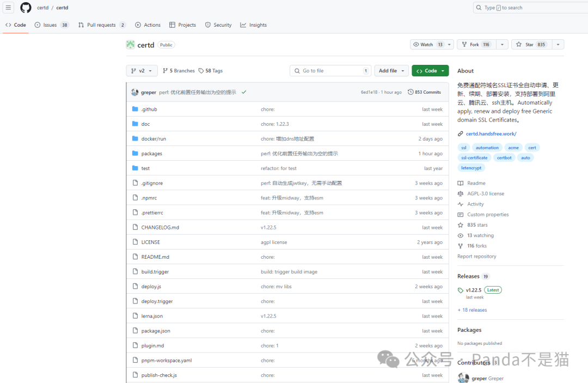Click the eye icon beside 13 watching
The image size is (588, 383).
[x=460, y=235]
